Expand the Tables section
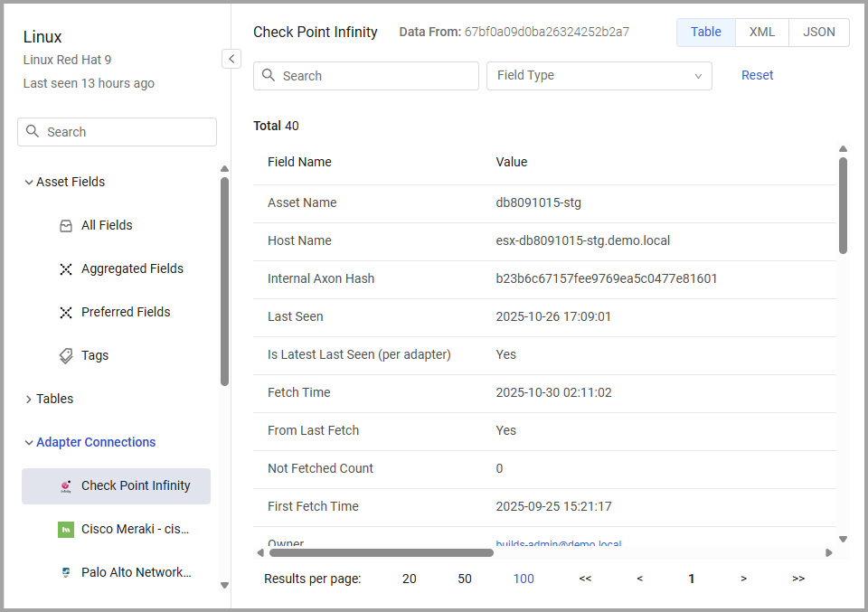The width and height of the screenshot is (868, 612). (28, 399)
